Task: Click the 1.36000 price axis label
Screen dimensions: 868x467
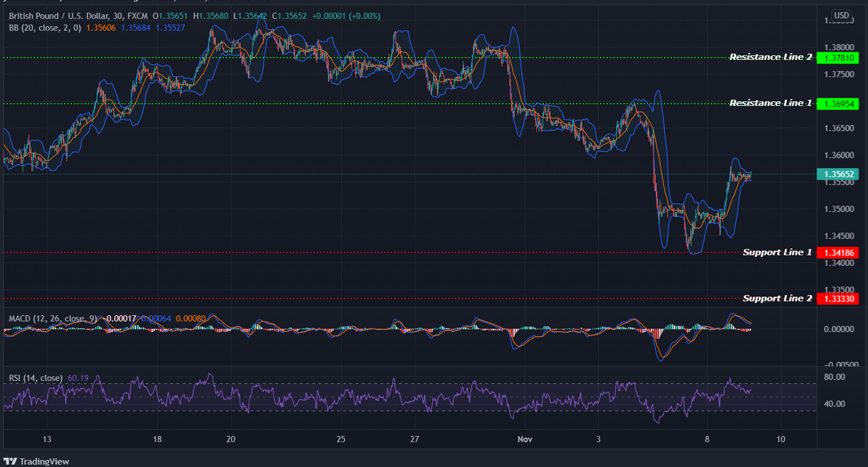Action: [x=839, y=155]
